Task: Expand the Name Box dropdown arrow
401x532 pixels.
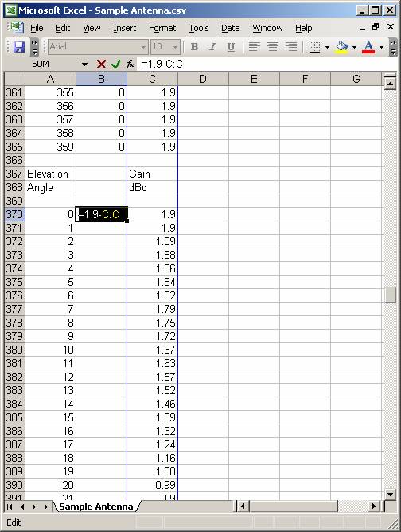Action: 84,65
